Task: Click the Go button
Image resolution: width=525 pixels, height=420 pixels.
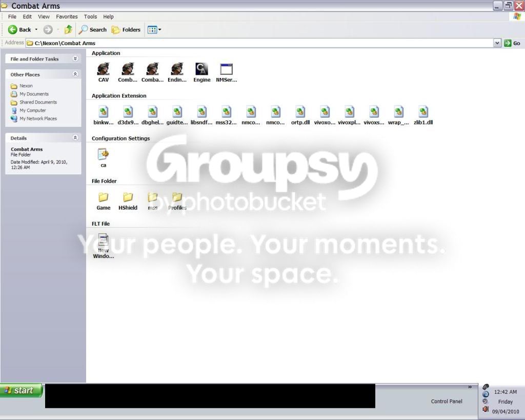Action: tap(512, 43)
